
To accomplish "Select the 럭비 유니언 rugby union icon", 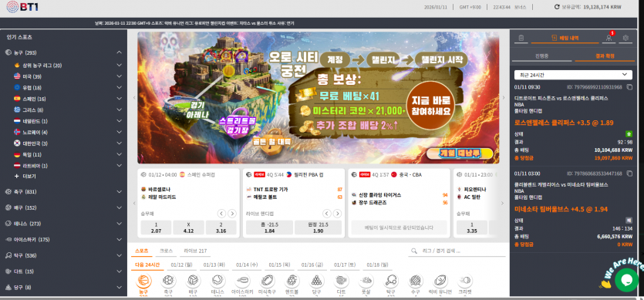I will (x=440, y=281).
